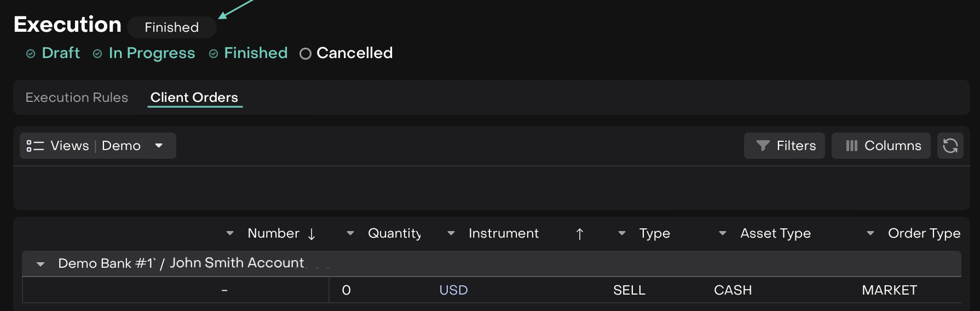Screen dimensions: 980x311
Task: Sort by Number descending arrow
Action: click(312, 234)
